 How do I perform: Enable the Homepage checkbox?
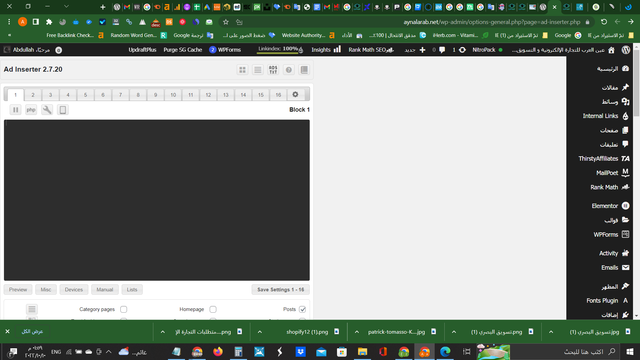point(213,309)
